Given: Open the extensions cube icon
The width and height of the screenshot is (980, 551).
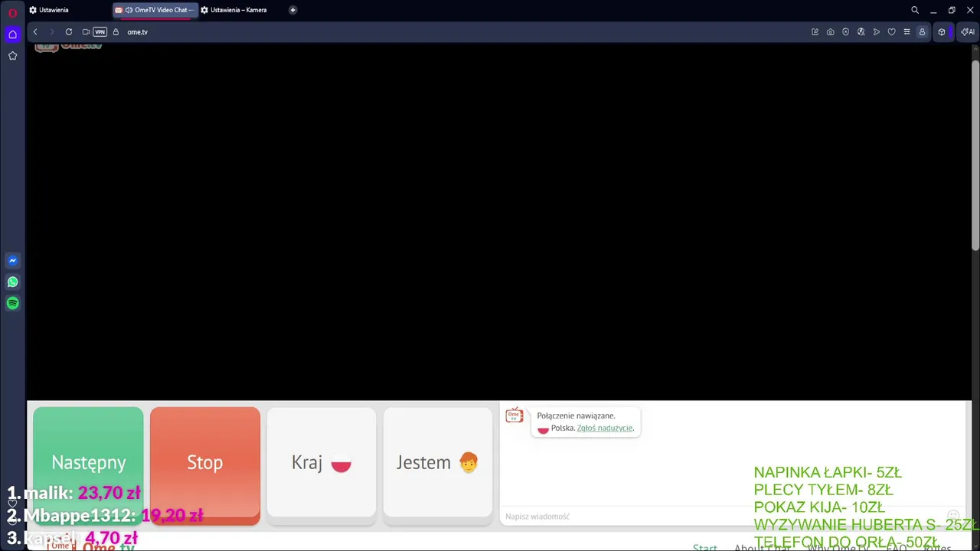Looking at the screenshot, I should pos(942,32).
